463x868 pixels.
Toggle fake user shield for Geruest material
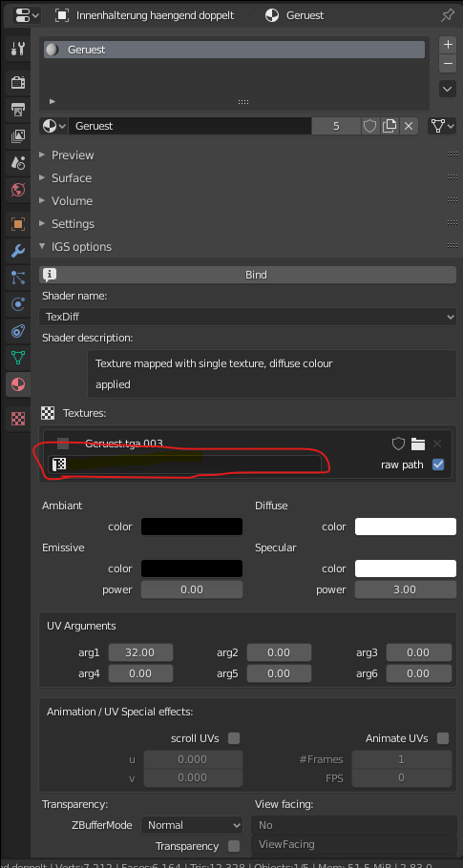coord(370,126)
